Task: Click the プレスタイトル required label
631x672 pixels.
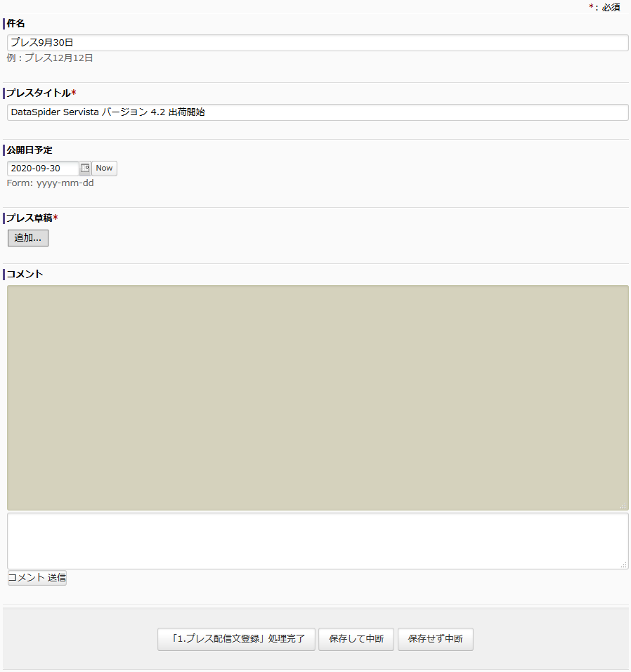Action: tap(41, 93)
